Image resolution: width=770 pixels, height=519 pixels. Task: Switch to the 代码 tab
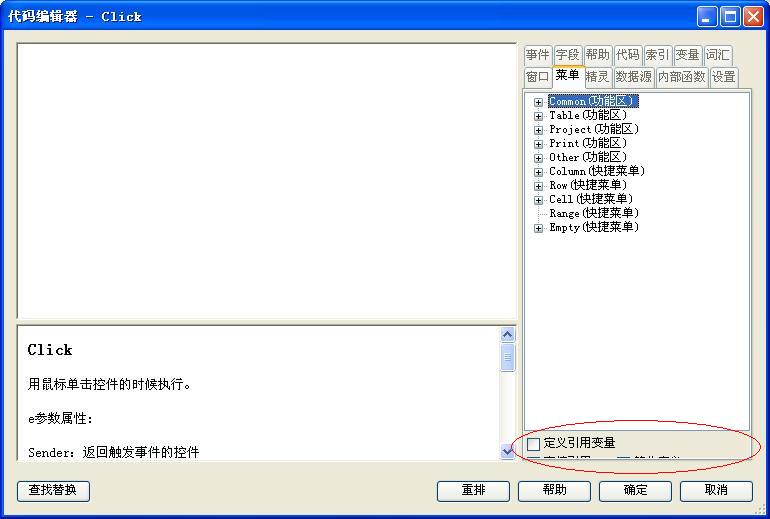click(627, 55)
